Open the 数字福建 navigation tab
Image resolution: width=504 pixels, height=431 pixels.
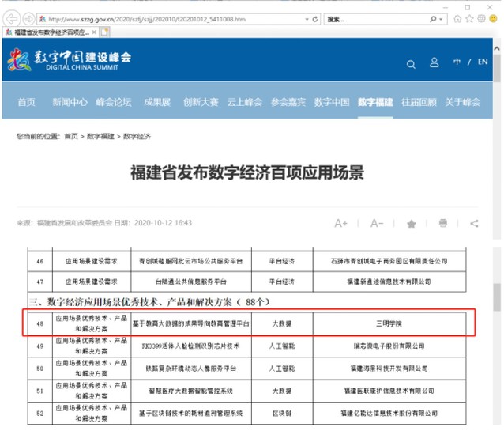375,102
